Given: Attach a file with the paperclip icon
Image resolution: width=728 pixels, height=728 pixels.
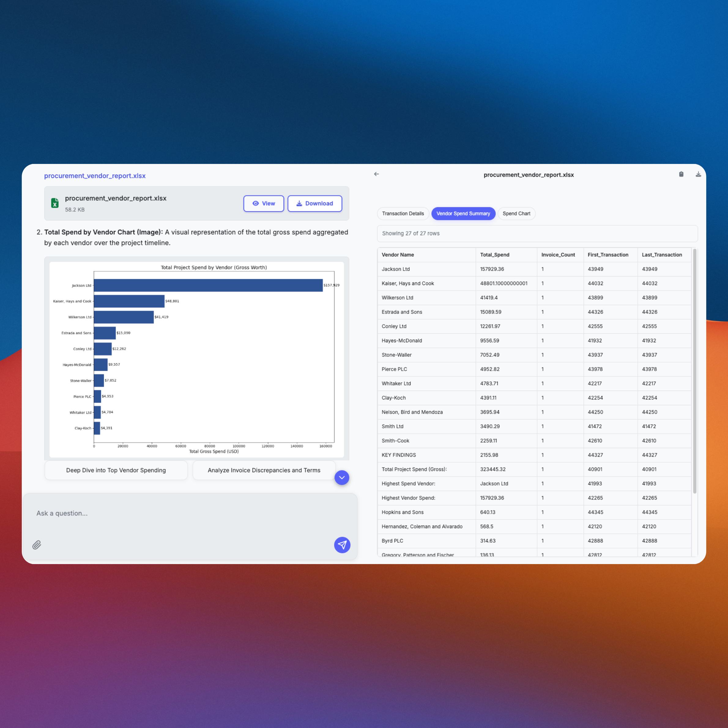Looking at the screenshot, I should coord(37,545).
